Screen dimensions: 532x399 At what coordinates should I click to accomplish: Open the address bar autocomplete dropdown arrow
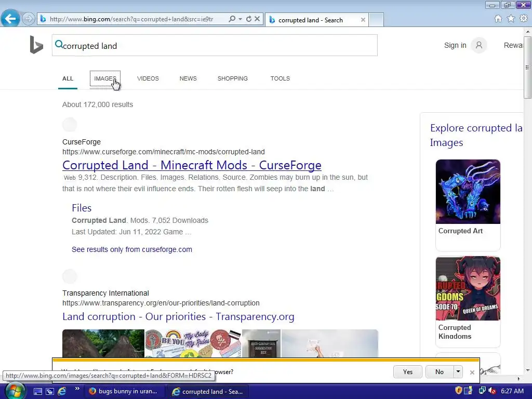coord(240,19)
